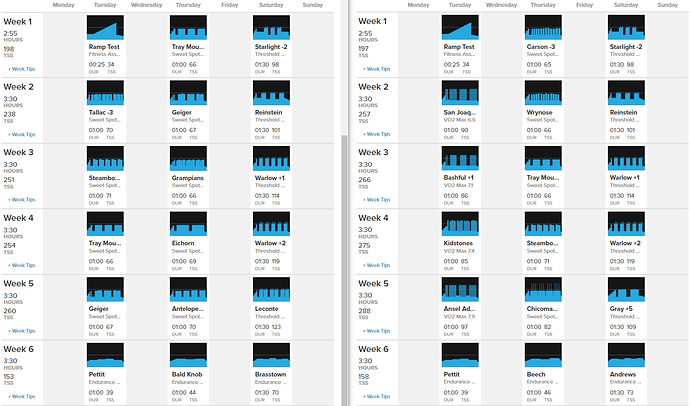The width and height of the screenshot is (690, 406).
Task: Open Week Tips for the 266 TSS week
Action: coord(376,200)
